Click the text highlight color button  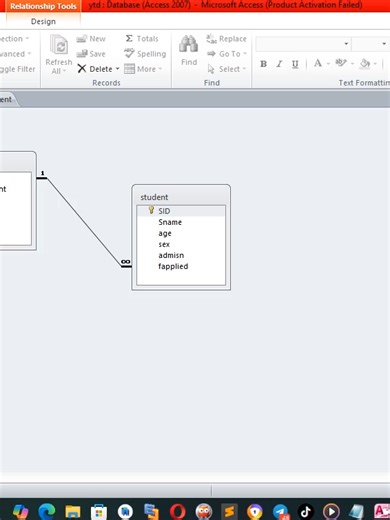[x=341, y=63]
